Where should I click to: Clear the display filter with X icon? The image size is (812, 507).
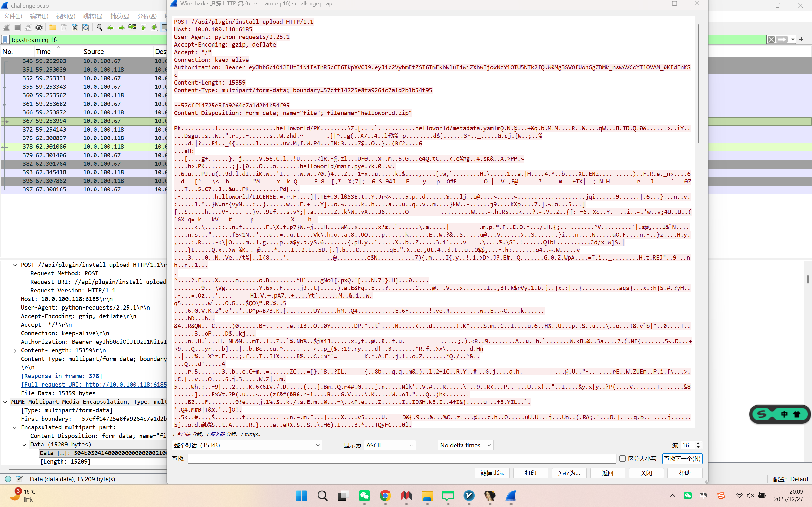771,40
